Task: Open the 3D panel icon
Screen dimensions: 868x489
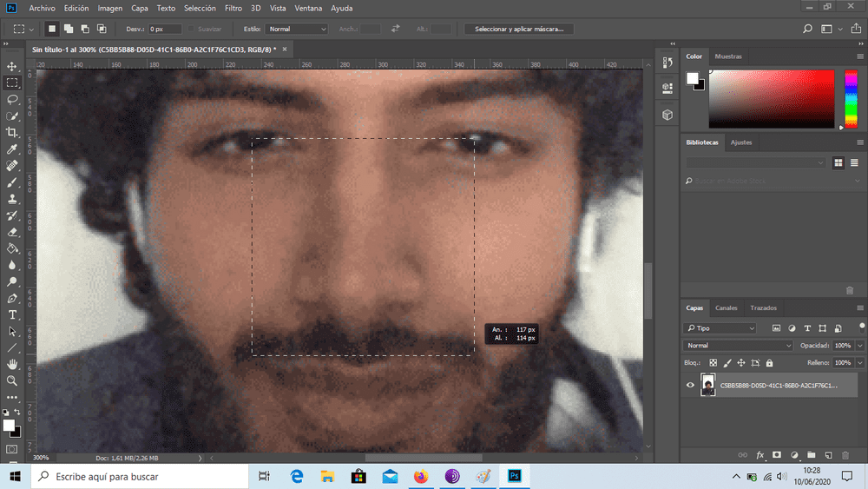Action: click(x=667, y=115)
